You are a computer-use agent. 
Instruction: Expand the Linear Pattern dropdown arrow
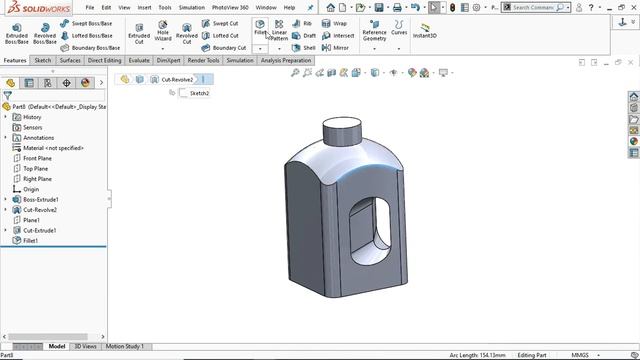[279, 49]
